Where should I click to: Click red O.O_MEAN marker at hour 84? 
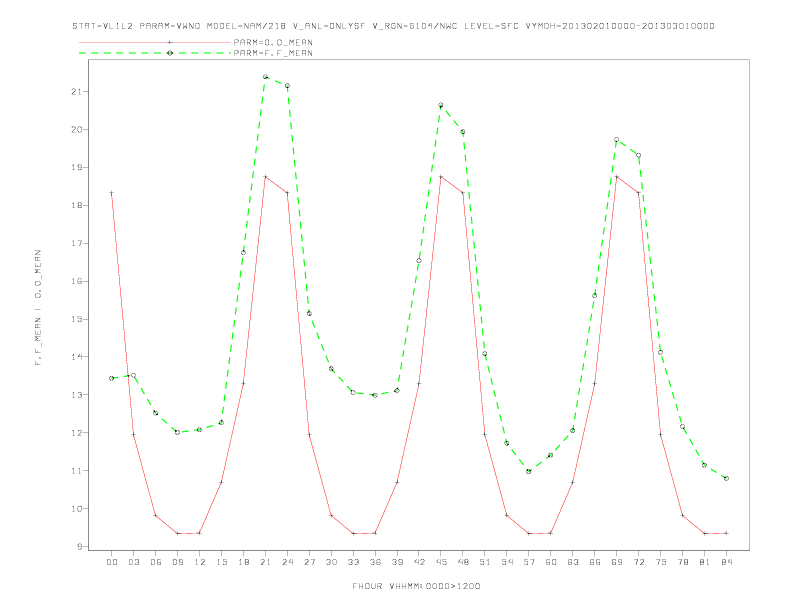click(726, 533)
